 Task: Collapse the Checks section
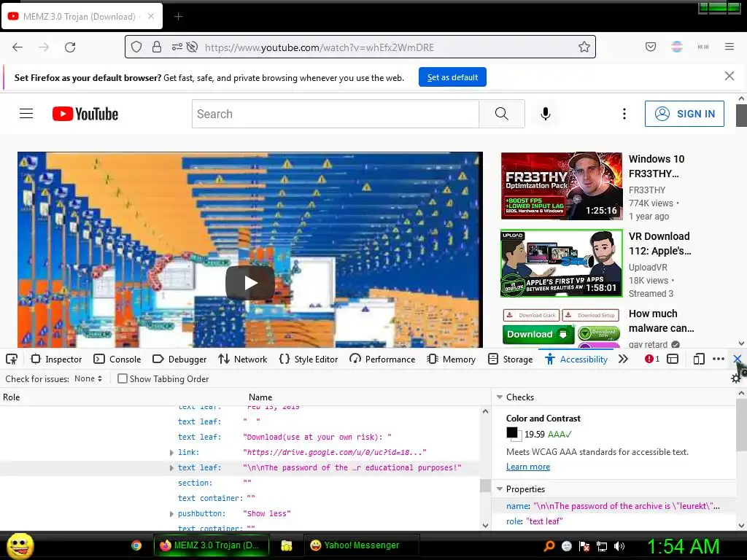[x=500, y=397]
